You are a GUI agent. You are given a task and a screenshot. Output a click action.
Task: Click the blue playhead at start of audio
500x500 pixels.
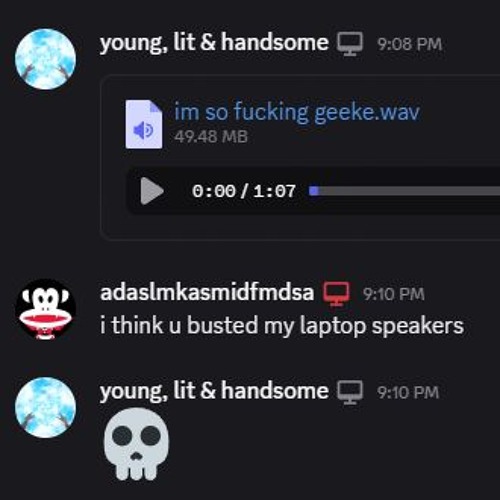click(314, 191)
